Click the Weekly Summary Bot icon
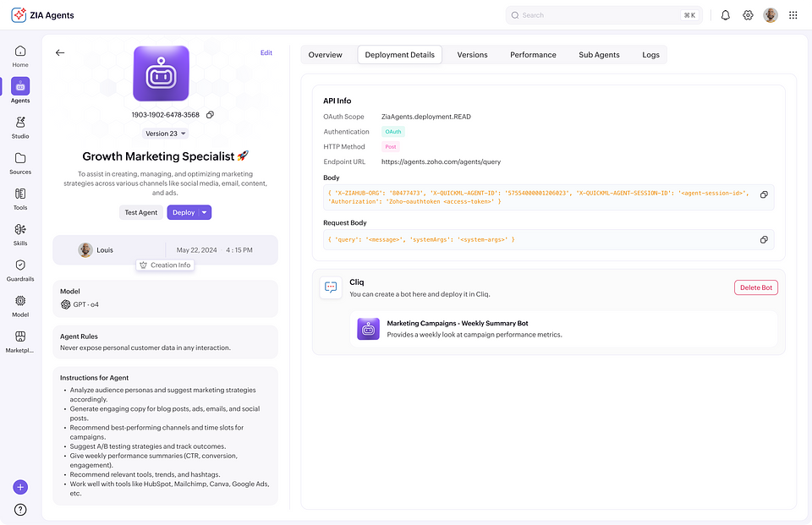 (x=368, y=329)
